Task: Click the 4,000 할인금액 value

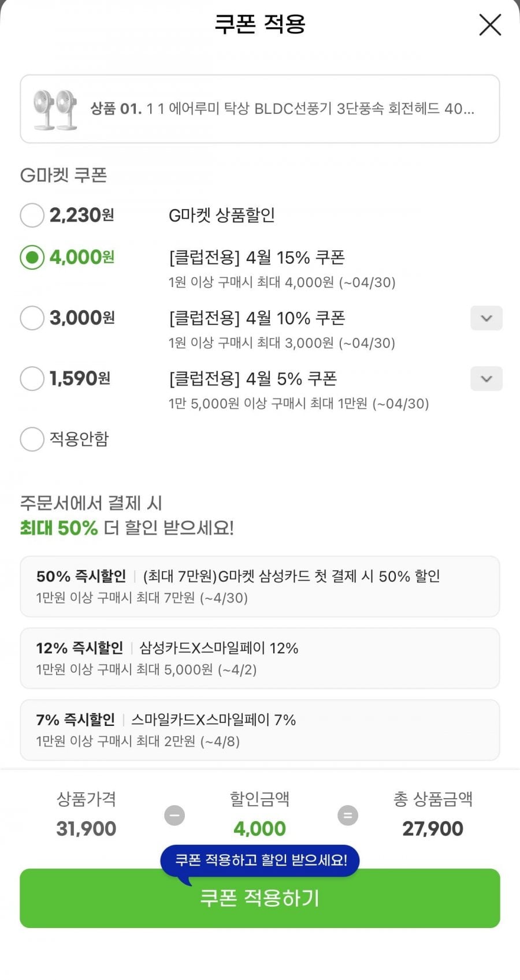Action: pos(259,829)
